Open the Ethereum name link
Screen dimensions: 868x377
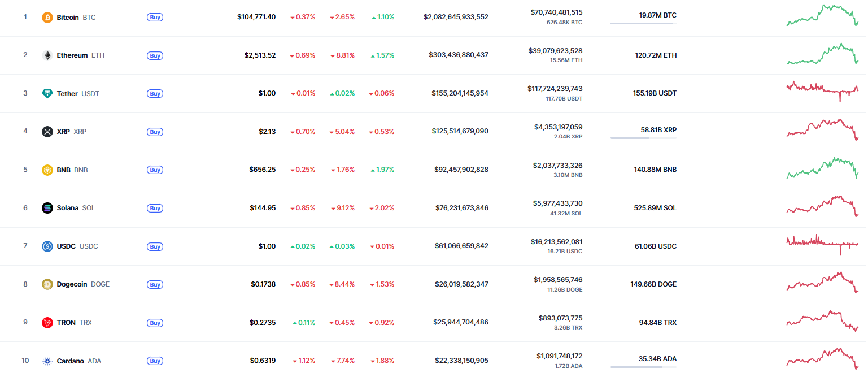coord(72,55)
